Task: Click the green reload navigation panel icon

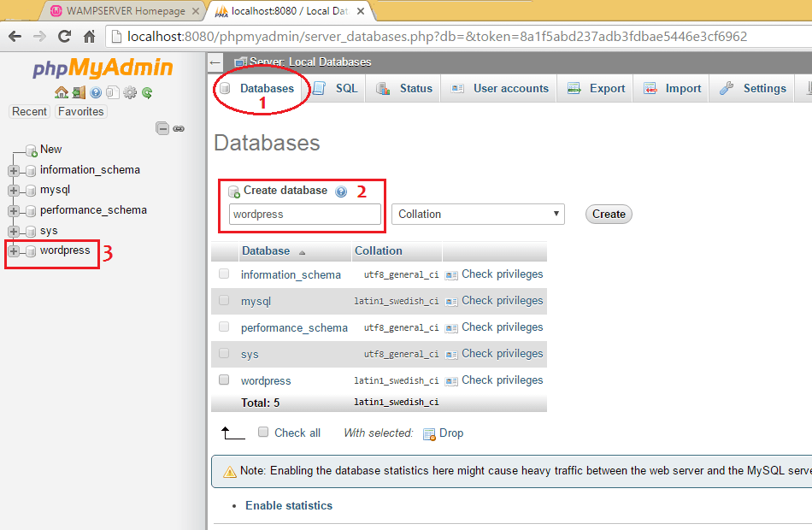Action: point(147,92)
